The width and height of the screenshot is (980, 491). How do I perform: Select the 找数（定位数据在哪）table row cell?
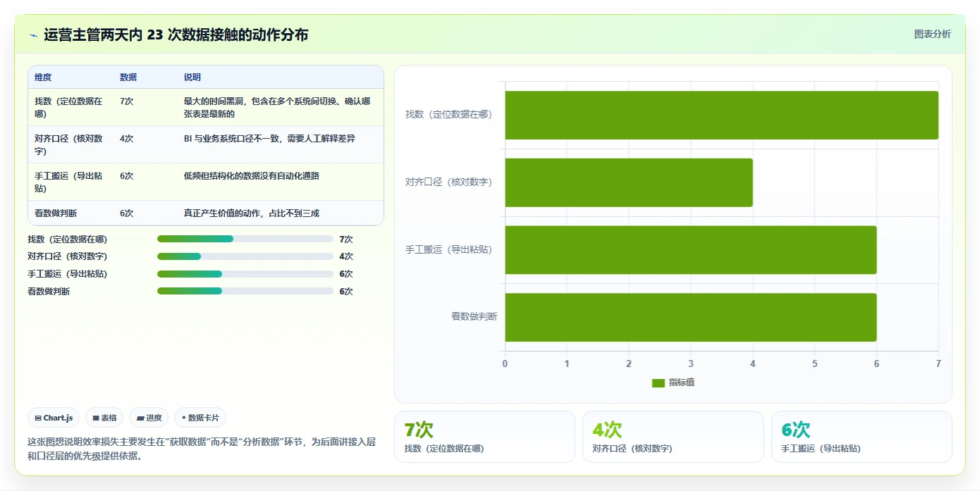69,107
